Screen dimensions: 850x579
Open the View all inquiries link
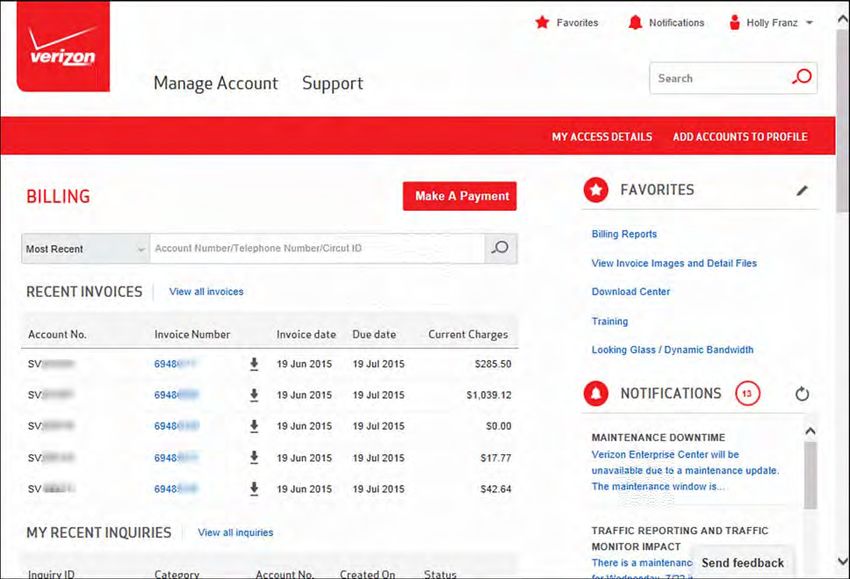235,532
